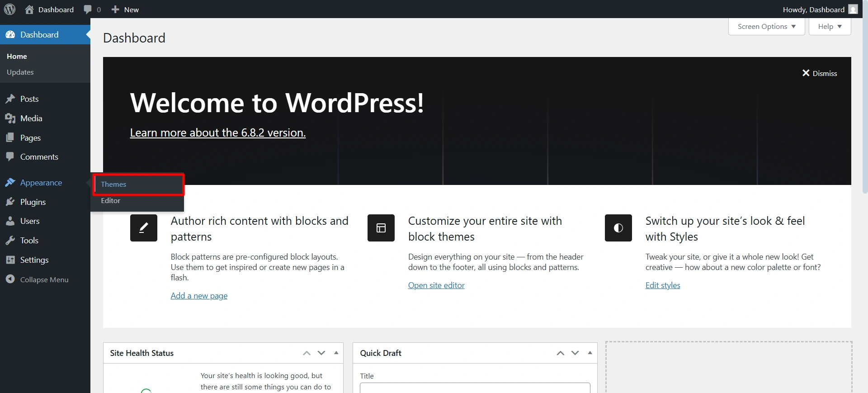Click the Dashboard gauge icon in sidebar
This screenshot has height=393, width=868.
coord(10,35)
